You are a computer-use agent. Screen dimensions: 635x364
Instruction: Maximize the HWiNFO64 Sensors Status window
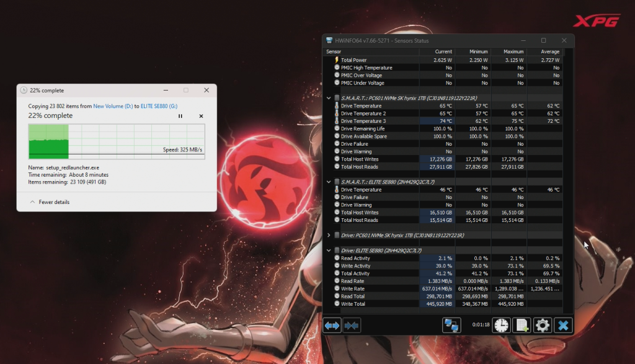point(543,40)
